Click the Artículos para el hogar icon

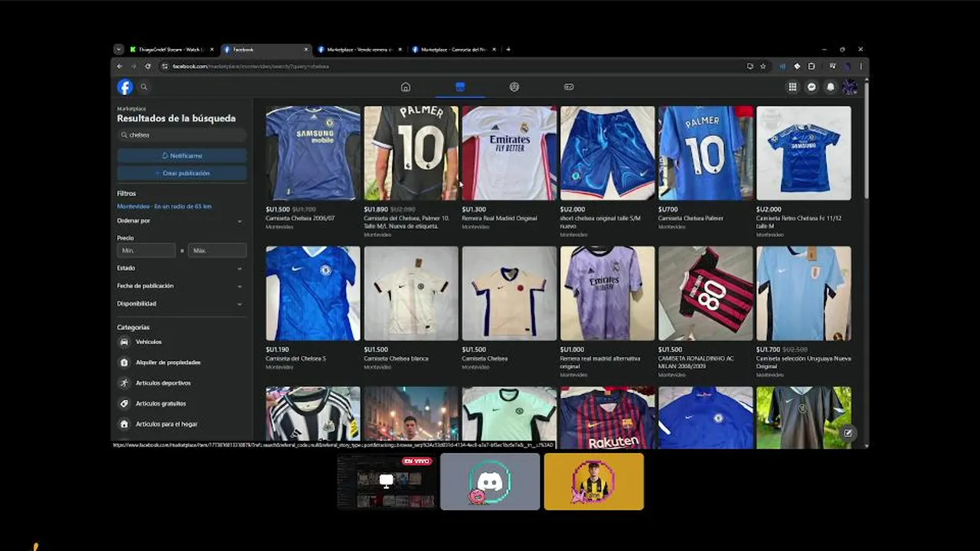pos(124,424)
